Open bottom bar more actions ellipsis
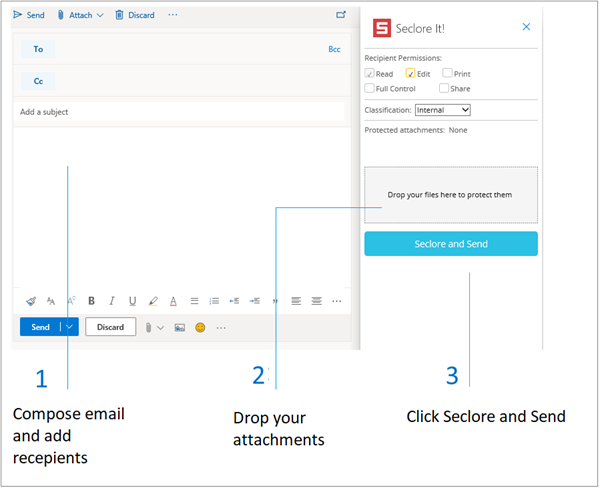Viewport: 602px width, 492px height. (x=222, y=330)
